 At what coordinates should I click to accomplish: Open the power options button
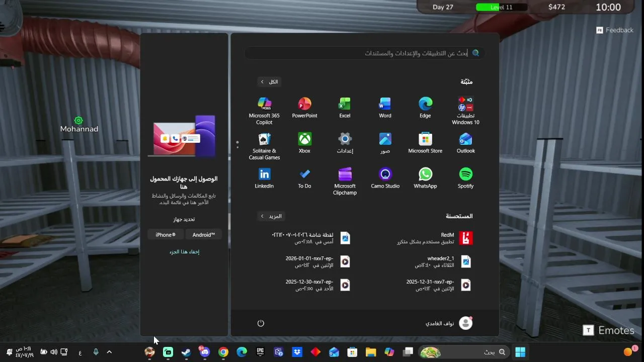[261, 323]
